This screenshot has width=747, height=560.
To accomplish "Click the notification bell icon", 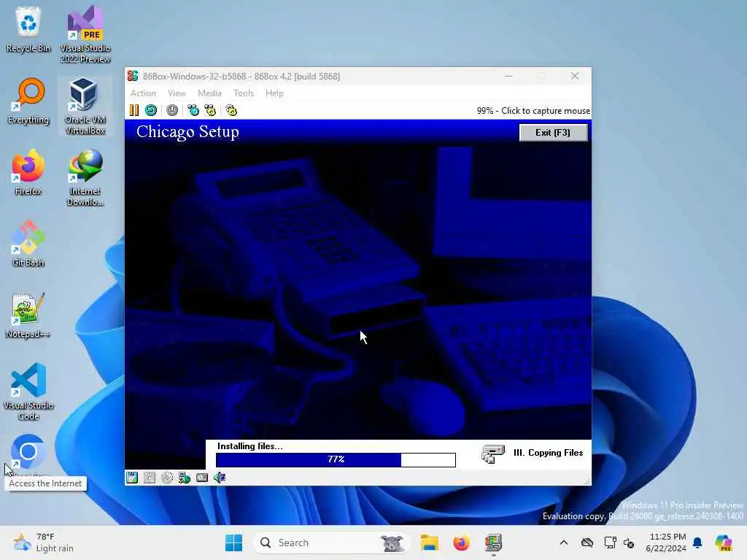I will [697, 542].
